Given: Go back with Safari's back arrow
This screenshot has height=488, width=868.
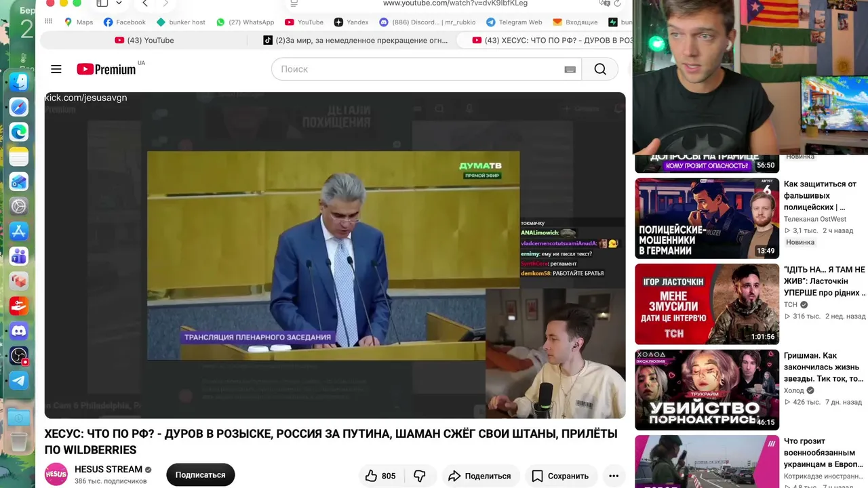Looking at the screenshot, I should [x=145, y=3].
